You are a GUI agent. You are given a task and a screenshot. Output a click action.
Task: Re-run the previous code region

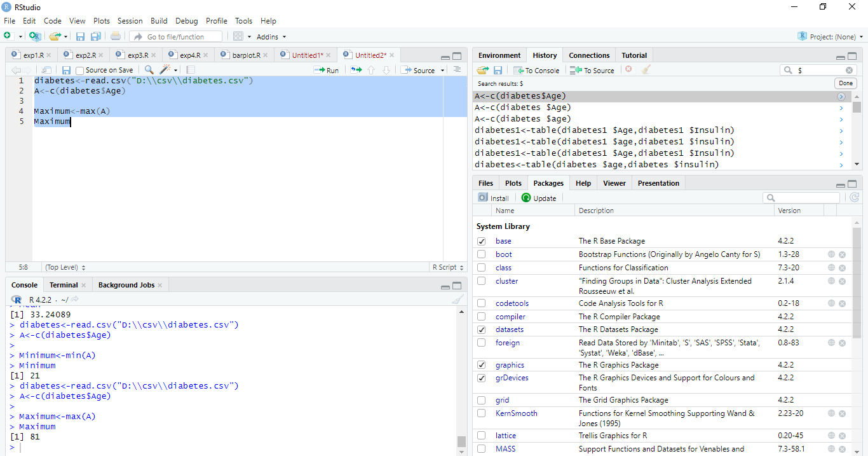coord(355,70)
